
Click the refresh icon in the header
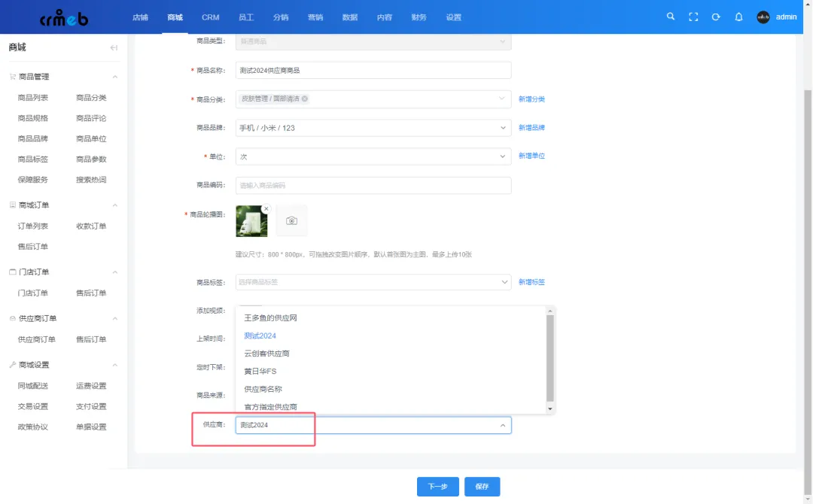coord(716,17)
